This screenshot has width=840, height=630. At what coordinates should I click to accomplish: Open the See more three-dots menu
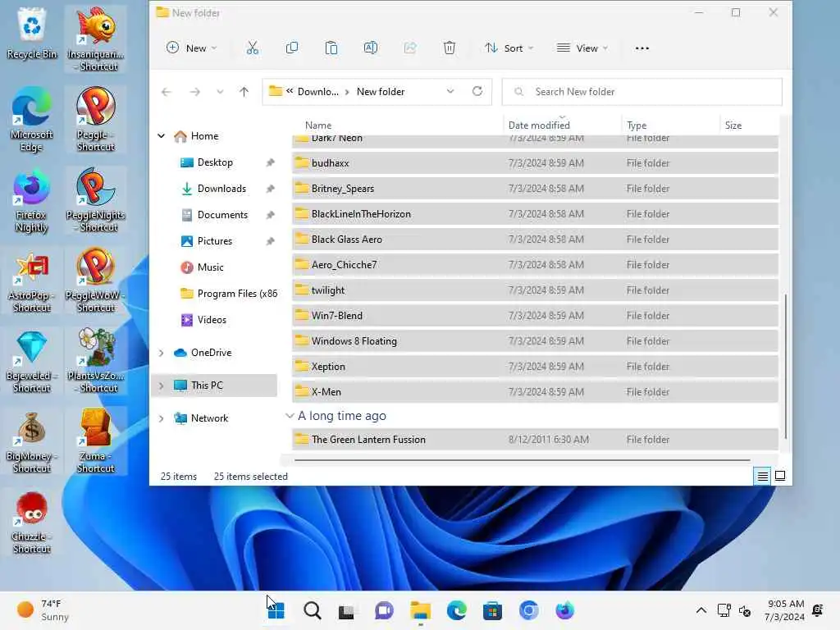click(641, 48)
